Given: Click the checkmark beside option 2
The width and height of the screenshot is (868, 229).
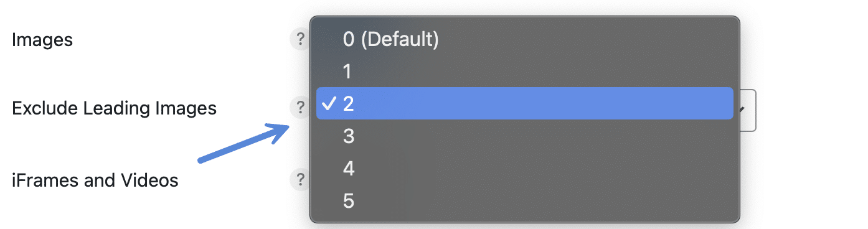Looking at the screenshot, I should [x=329, y=103].
